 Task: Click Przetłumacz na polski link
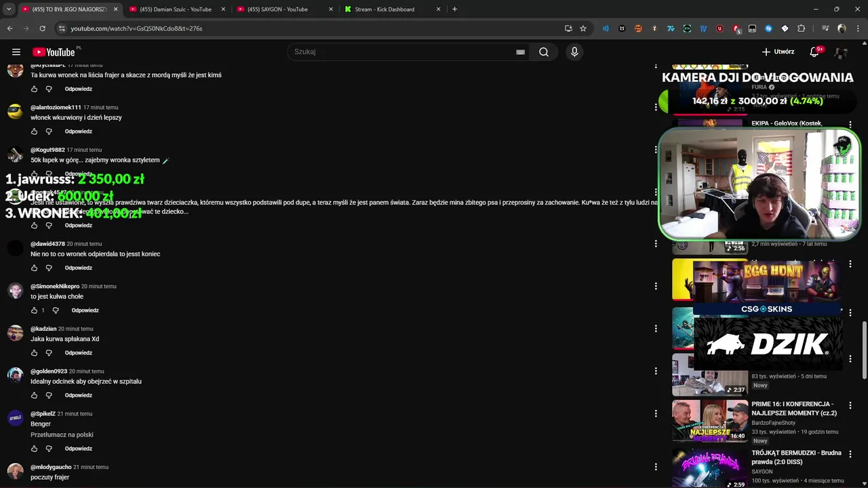point(62,435)
